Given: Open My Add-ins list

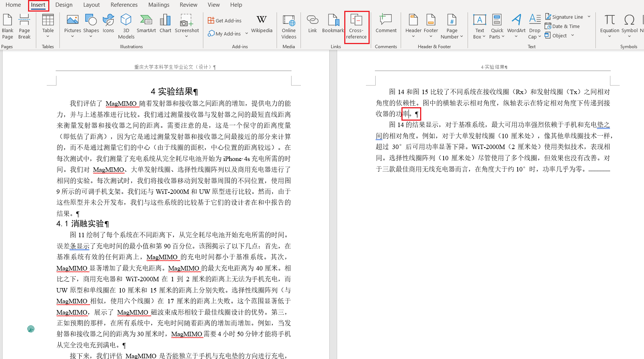Looking at the screenshot, I should pos(224,34).
